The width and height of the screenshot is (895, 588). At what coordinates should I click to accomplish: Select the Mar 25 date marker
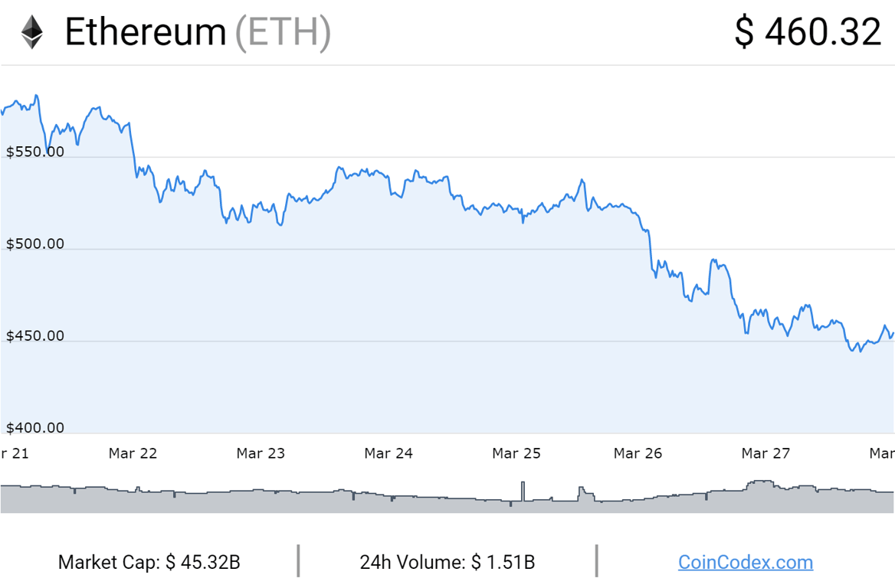tap(516, 453)
